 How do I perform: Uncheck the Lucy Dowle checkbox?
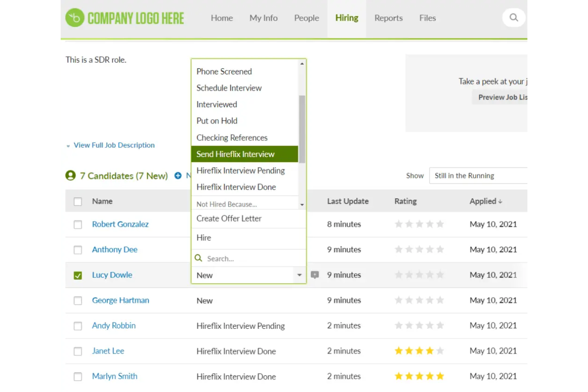pos(77,275)
